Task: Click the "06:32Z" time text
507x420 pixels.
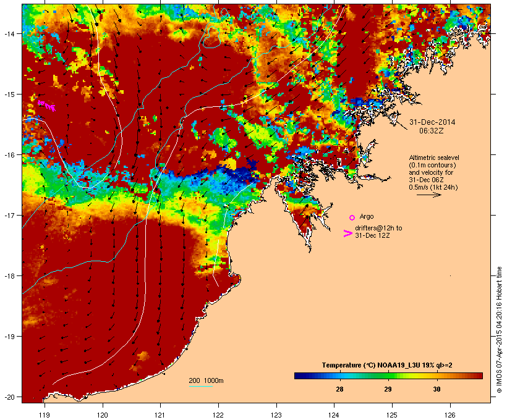Action: (432, 131)
